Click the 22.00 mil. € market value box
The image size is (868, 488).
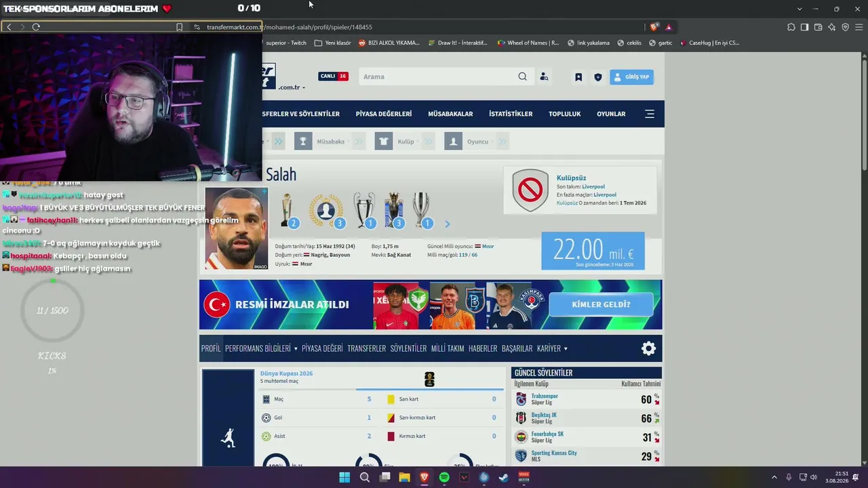pos(593,251)
